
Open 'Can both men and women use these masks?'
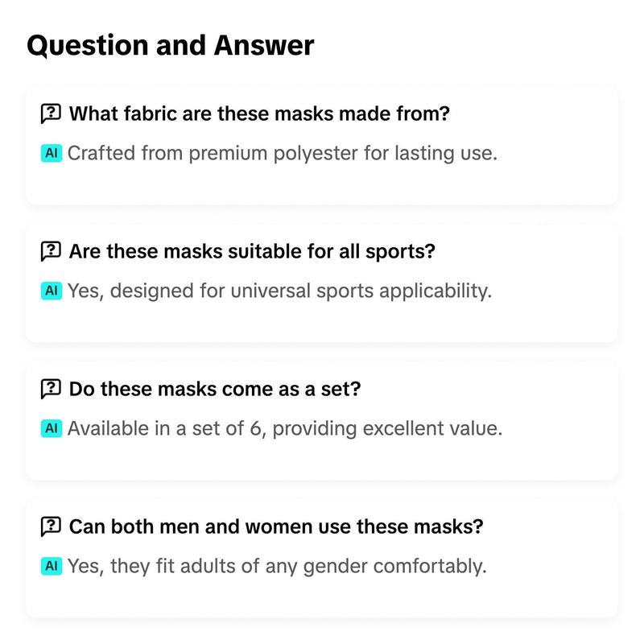point(276,526)
